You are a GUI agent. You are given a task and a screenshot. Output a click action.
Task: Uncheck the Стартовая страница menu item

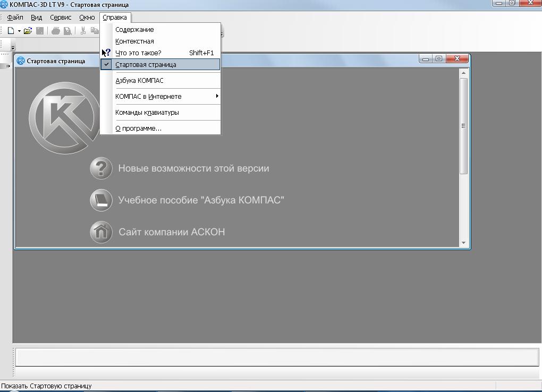coord(160,64)
